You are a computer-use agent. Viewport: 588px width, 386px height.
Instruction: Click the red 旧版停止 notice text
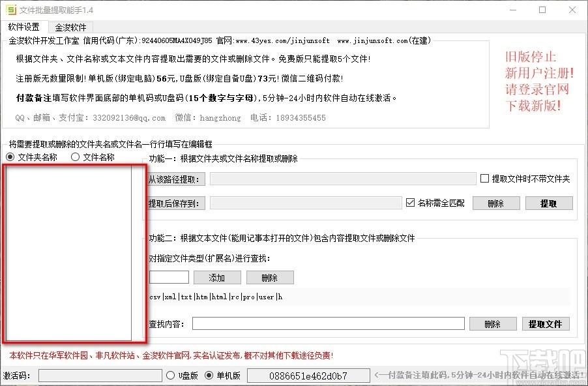[x=539, y=81]
